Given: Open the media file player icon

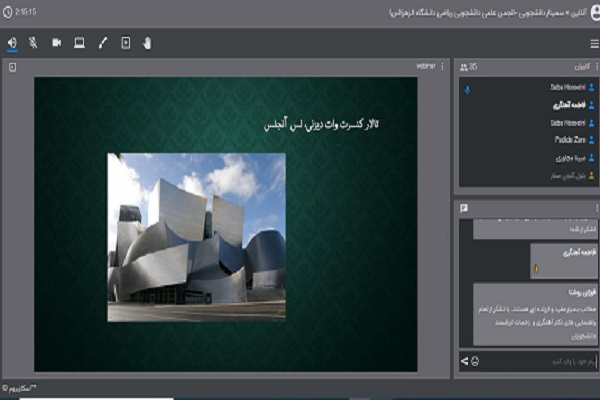Looking at the screenshot, I should click(126, 42).
